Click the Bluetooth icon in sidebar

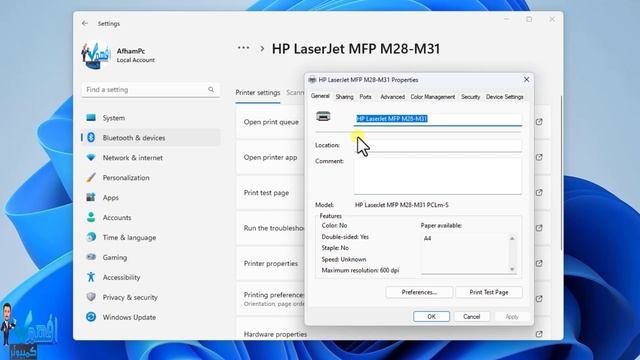pyautogui.click(x=91, y=138)
